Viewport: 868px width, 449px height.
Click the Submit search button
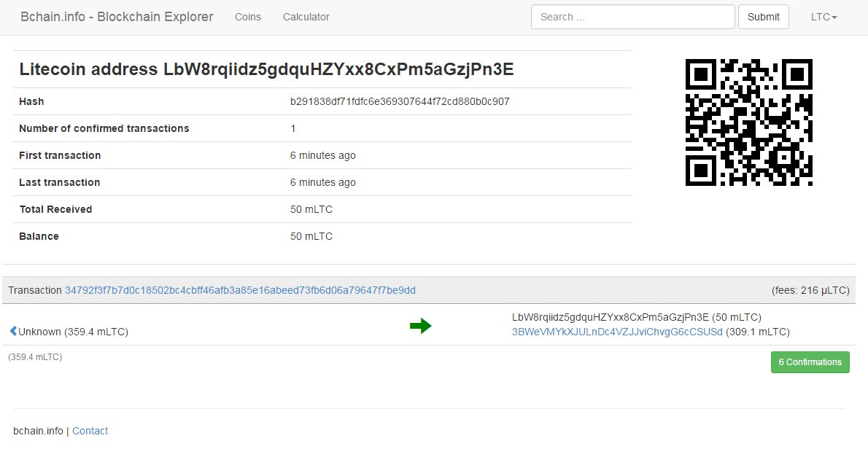click(764, 17)
